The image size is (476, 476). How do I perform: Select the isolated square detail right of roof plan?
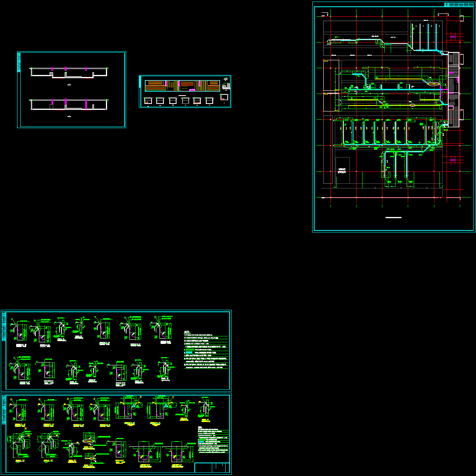tap(225, 97)
